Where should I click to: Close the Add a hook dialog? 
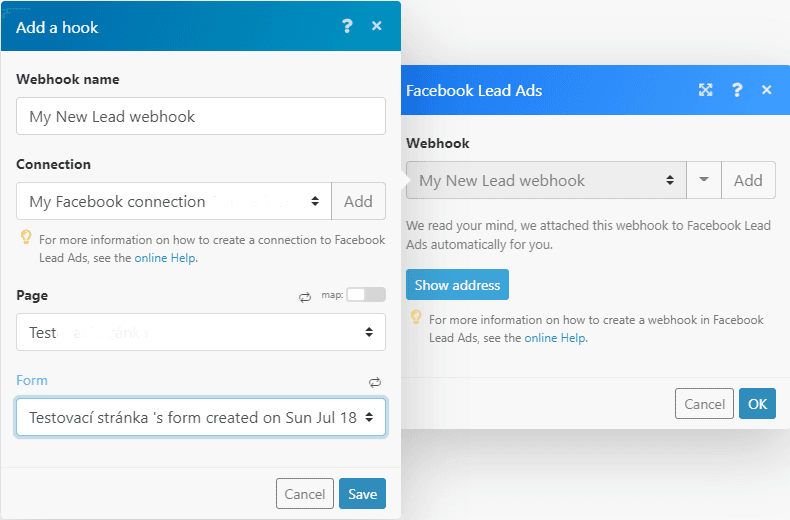(x=377, y=27)
